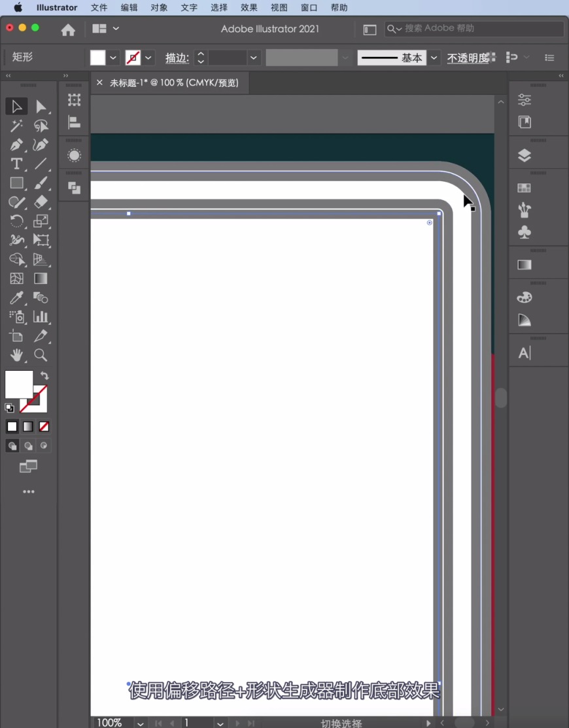The image size is (569, 728).
Task: Open 视图 menu
Action: pyautogui.click(x=279, y=7)
